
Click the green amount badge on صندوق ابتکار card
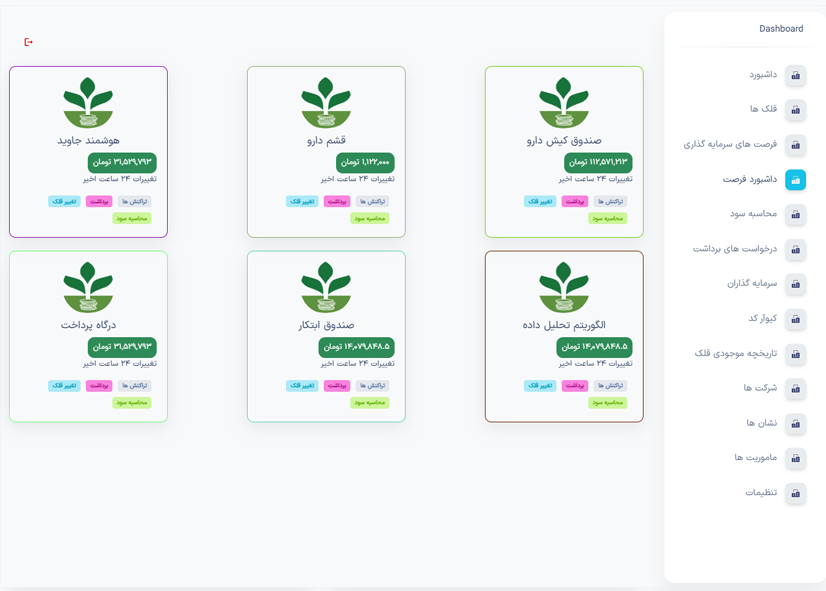[x=356, y=347]
